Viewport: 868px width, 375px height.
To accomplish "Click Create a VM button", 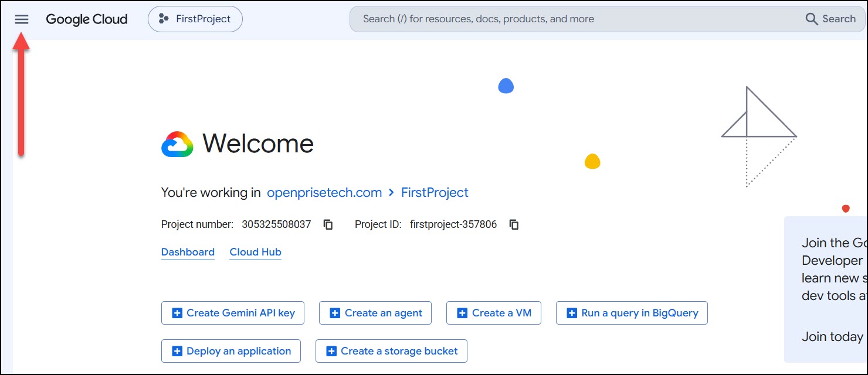I will click(494, 313).
